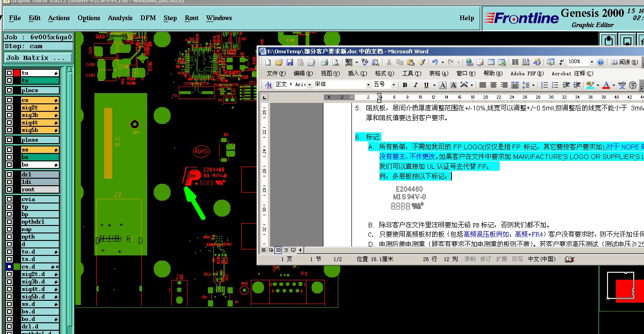Apply numbered list formatting in Word
Screen dimensions: 644x334
(x=544, y=85)
